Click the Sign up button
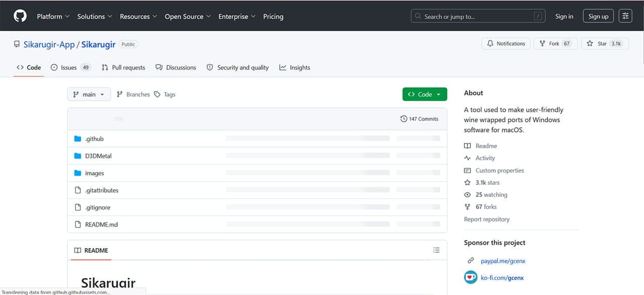This screenshot has width=644, height=295. pos(598,16)
